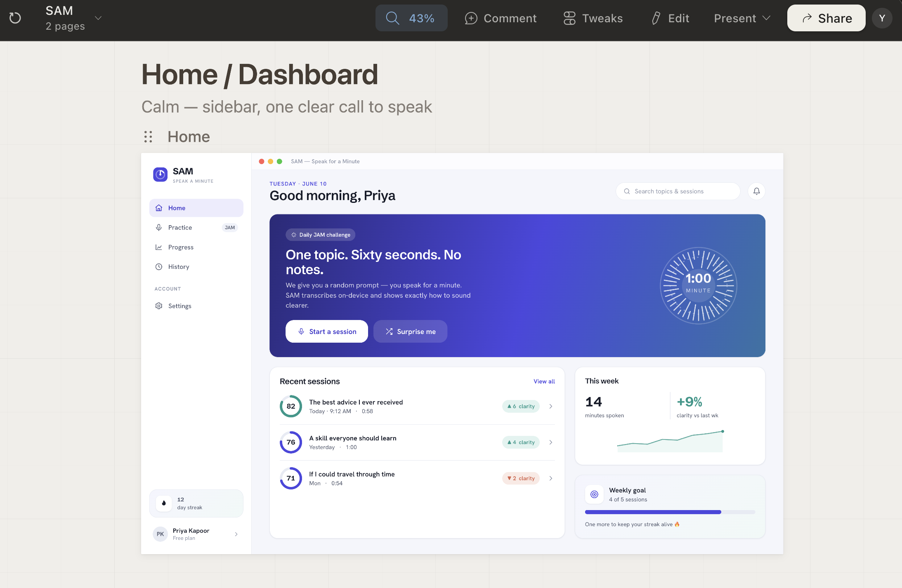Click the drag handle dots beside Home

point(148,136)
